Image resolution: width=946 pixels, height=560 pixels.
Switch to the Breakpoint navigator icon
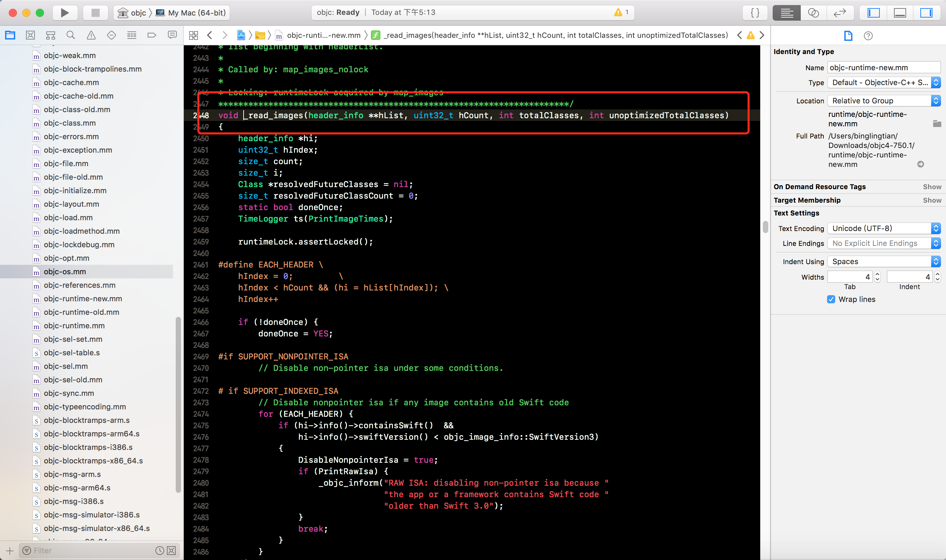click(152, 35)
